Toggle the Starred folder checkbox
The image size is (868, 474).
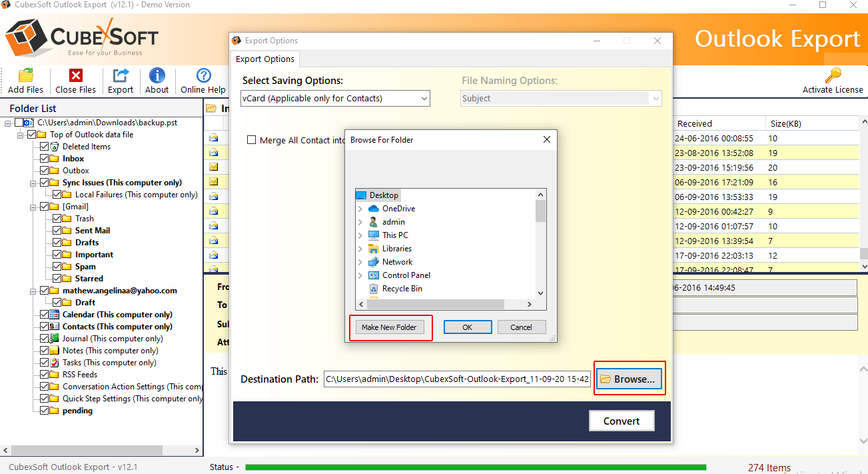[x=57, y=279]
